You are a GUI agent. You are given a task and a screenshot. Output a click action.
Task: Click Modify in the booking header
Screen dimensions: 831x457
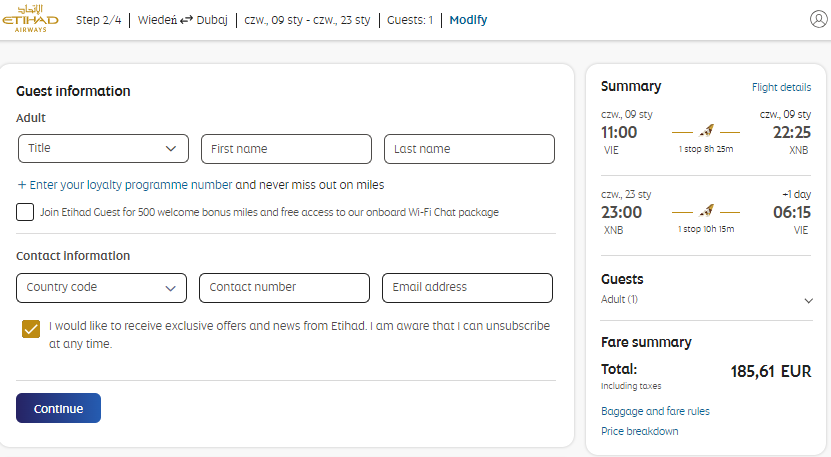(x=468, y=20)
